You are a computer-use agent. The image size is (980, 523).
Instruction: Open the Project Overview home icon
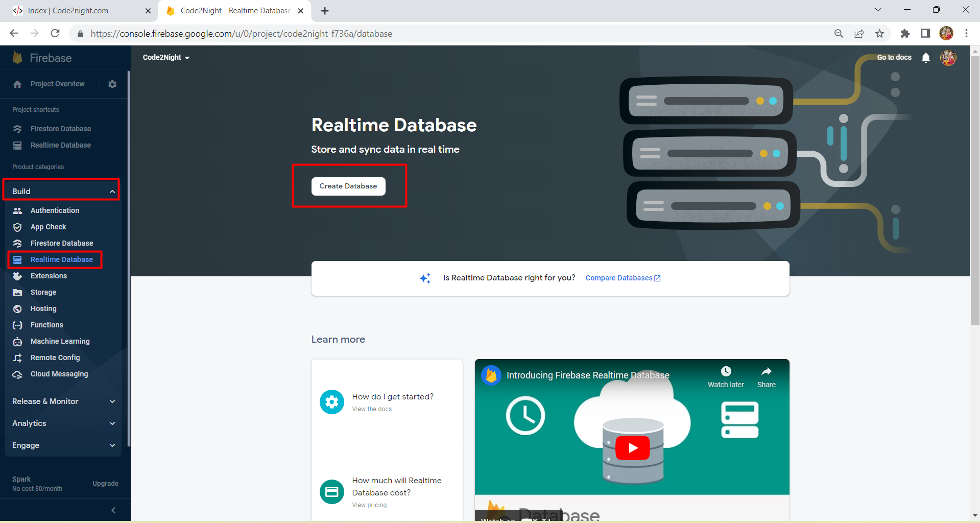coord(17,84)
